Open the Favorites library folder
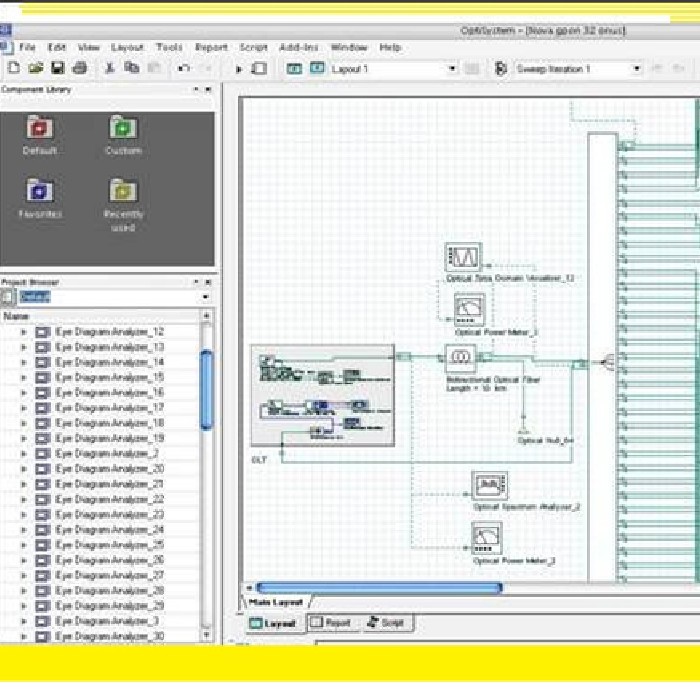700x700 pixels. [x=40, y=192]
